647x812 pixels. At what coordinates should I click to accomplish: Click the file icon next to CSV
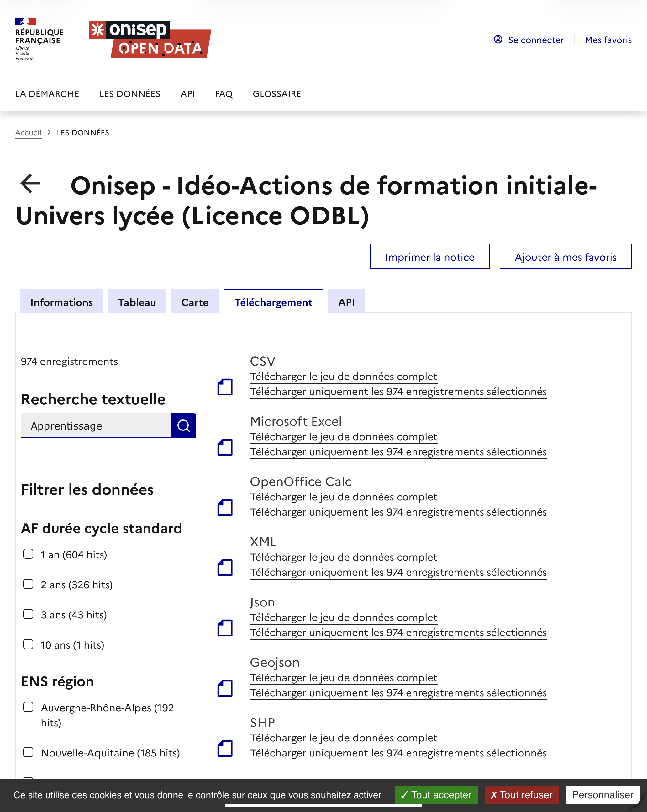click(225, 387)
